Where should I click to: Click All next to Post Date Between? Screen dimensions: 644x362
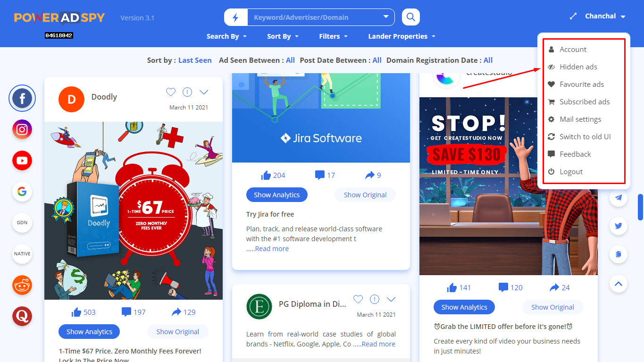377,60
